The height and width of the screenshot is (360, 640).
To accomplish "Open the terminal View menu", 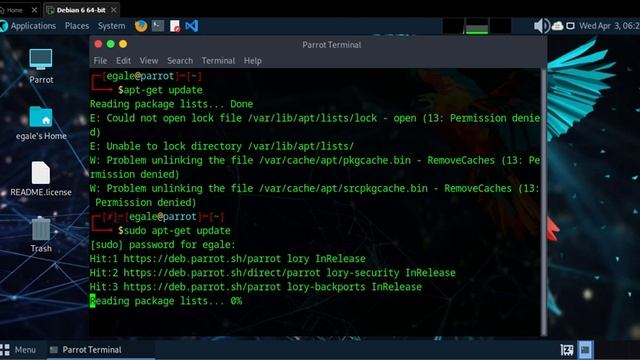I will [x=149, y=61].
